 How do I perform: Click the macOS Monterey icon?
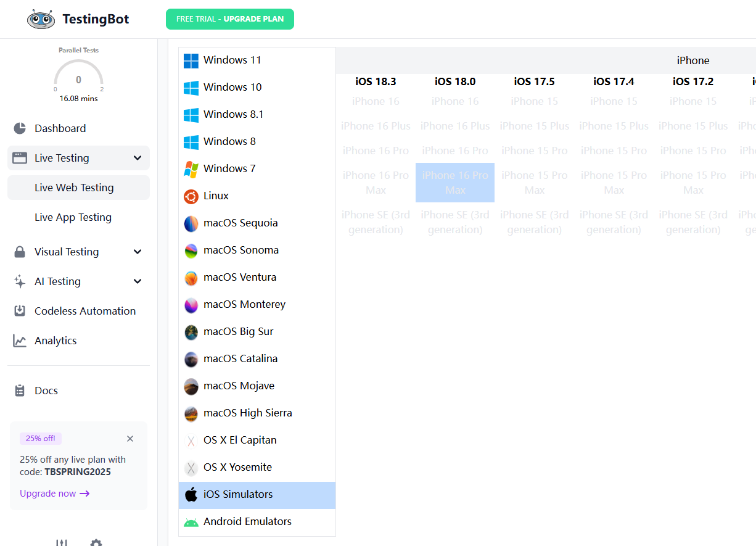(x=191, y=305)
